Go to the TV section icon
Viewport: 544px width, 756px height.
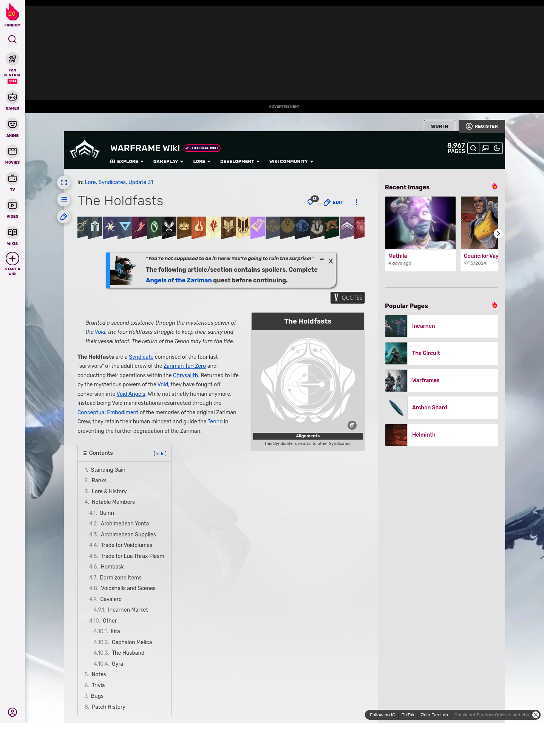[12, 178]
